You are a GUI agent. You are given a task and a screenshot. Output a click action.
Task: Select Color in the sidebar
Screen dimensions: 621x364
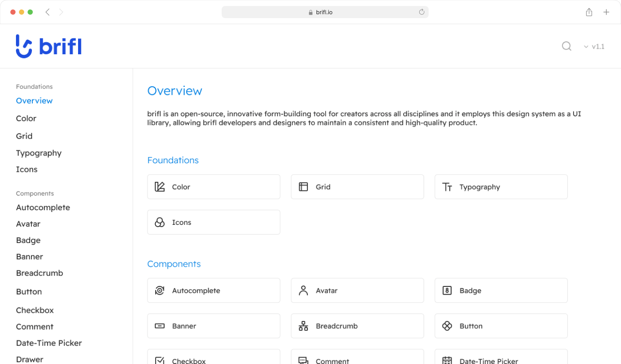(x=26, y=118)
